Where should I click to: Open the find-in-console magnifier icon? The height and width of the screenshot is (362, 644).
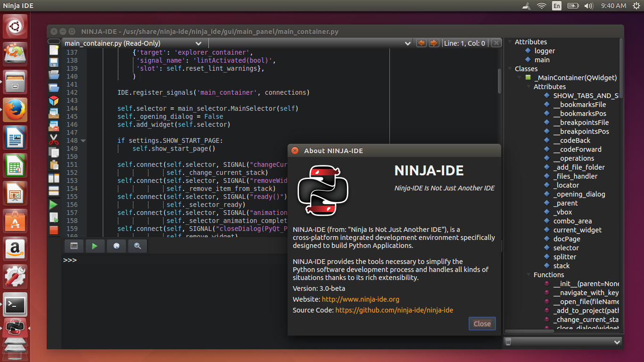pos(137,246)
